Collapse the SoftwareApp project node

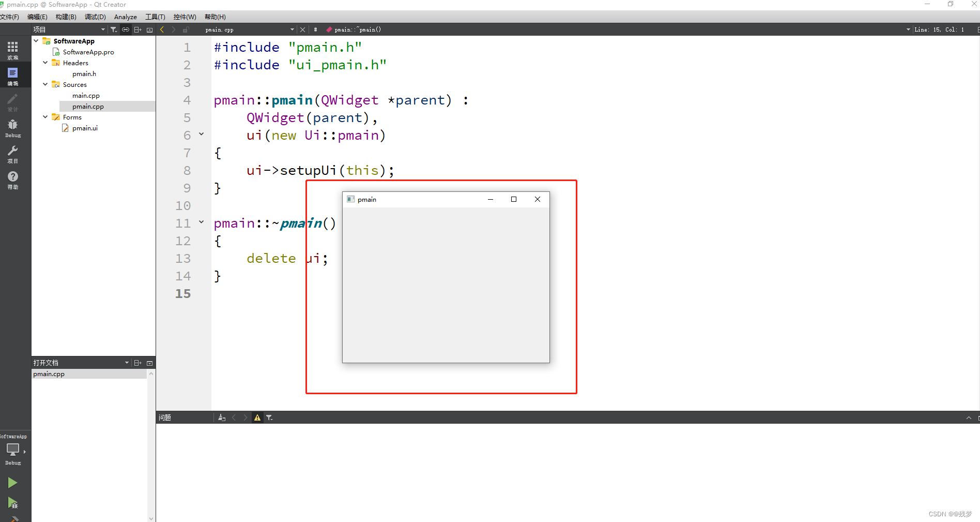(x=36, y=41)
